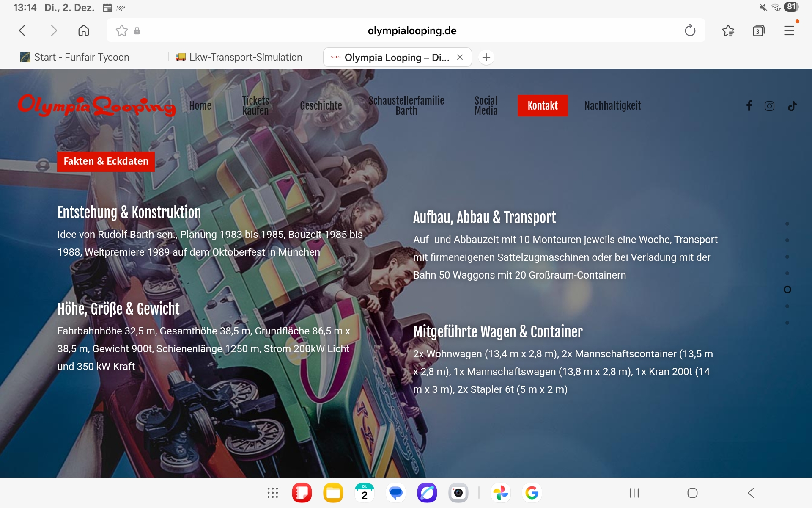Select the currently active section circle indicator
This screenshot has width=812, height=508.
click(787, 290)
